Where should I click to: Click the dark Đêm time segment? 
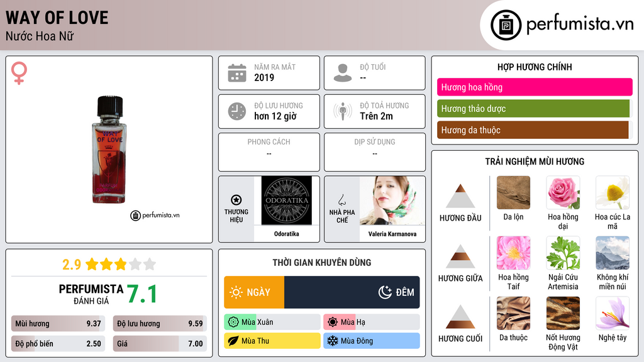click(x=352, y=292)
